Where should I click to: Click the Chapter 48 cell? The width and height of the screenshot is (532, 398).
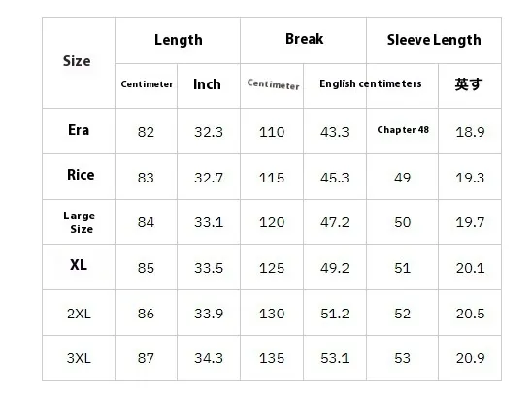[x=403, y=130]
